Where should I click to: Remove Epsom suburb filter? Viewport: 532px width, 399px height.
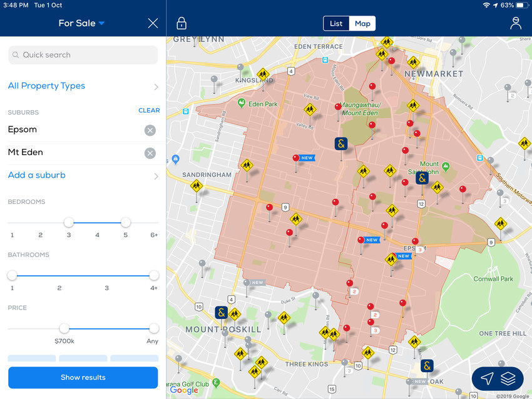[x=150, y=130]
